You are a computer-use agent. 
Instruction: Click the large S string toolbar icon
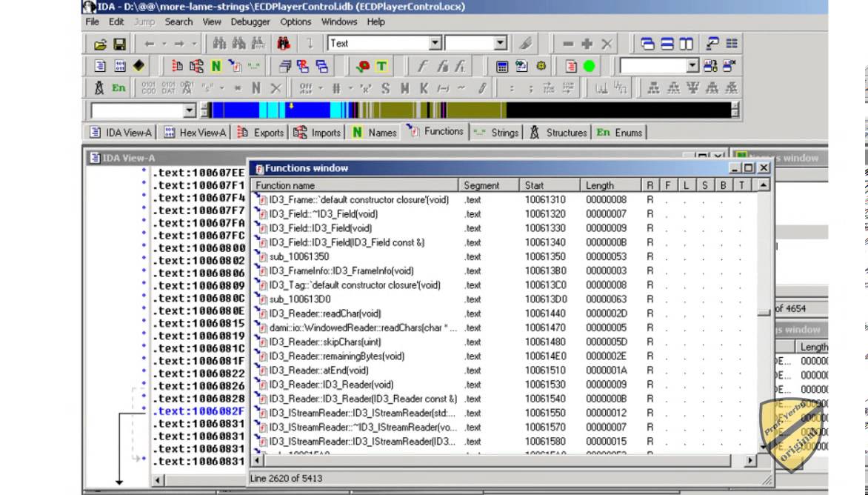386,88
